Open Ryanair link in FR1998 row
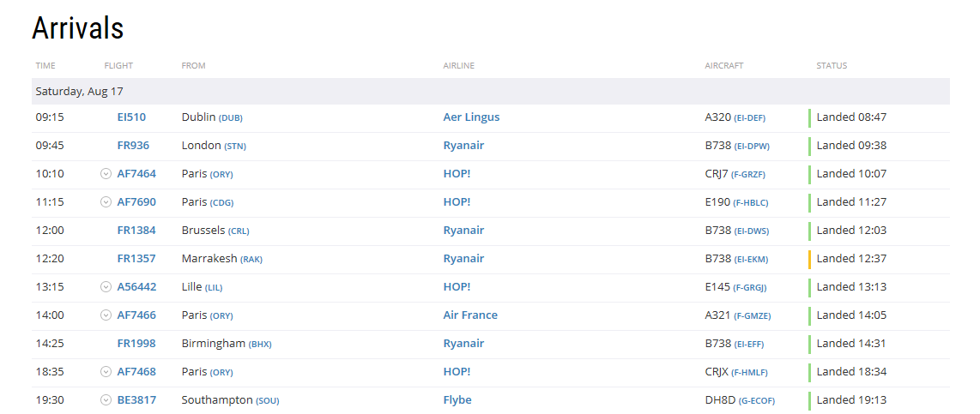Screen dimensions: 980x414 pos(463,344)
